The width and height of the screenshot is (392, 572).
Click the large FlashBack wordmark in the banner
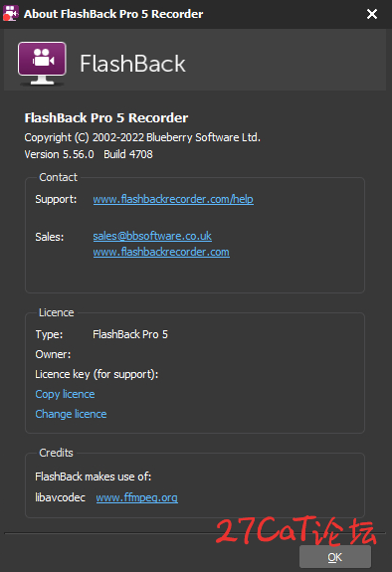[132, 64]
